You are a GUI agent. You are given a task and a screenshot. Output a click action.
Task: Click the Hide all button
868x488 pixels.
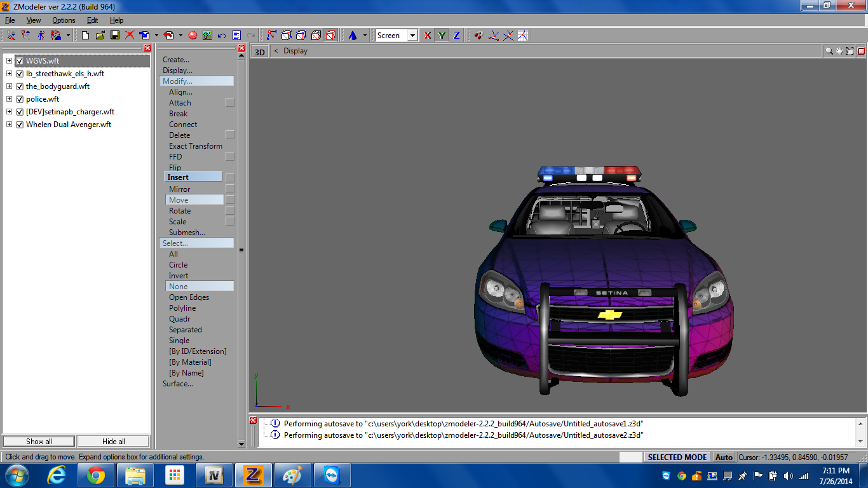(x=113, y=442)
